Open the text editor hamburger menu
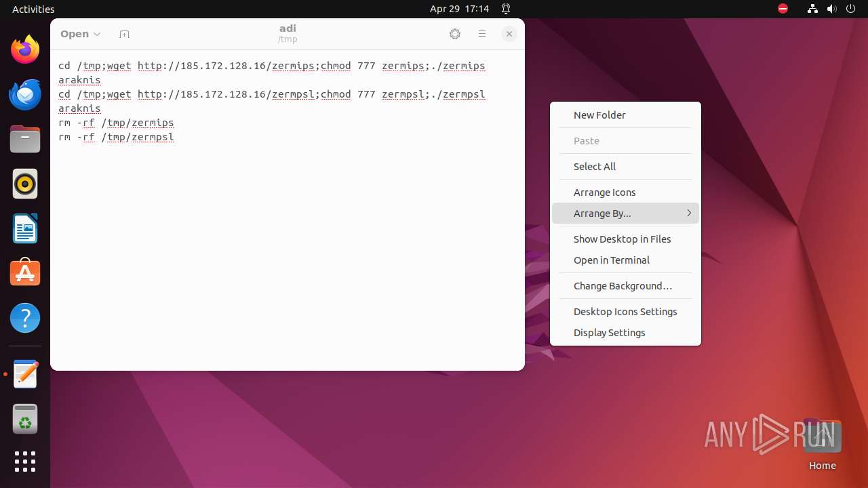 [x=482, y=34]
